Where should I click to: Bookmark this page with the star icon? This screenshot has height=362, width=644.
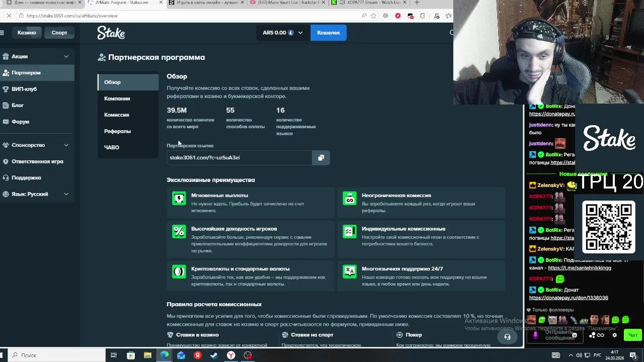tap(373, 16)
